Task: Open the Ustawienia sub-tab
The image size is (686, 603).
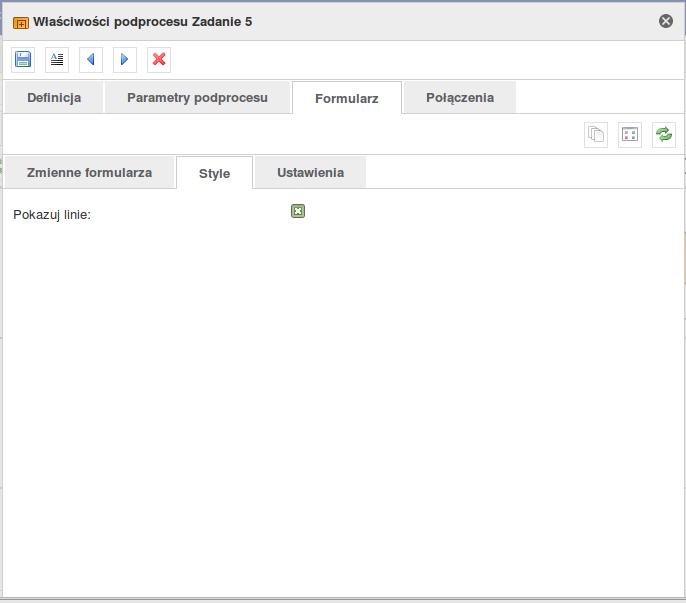Action: pyautogui.click(x=310, y=173)
